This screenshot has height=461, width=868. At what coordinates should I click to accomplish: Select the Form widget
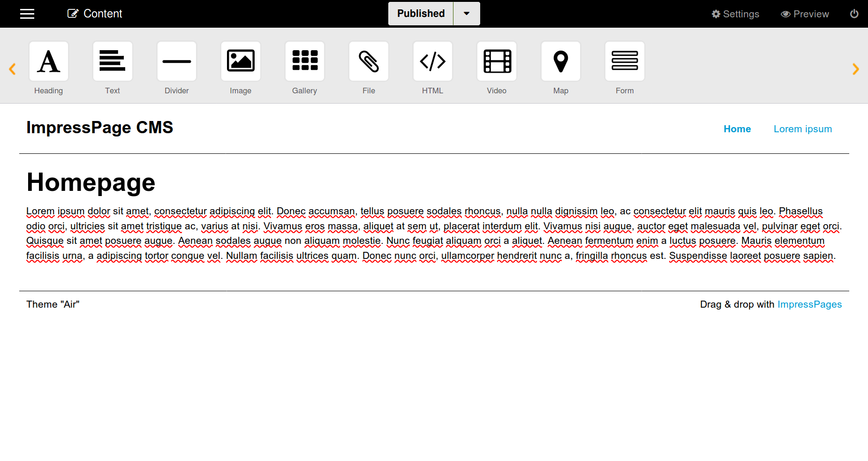625,61
